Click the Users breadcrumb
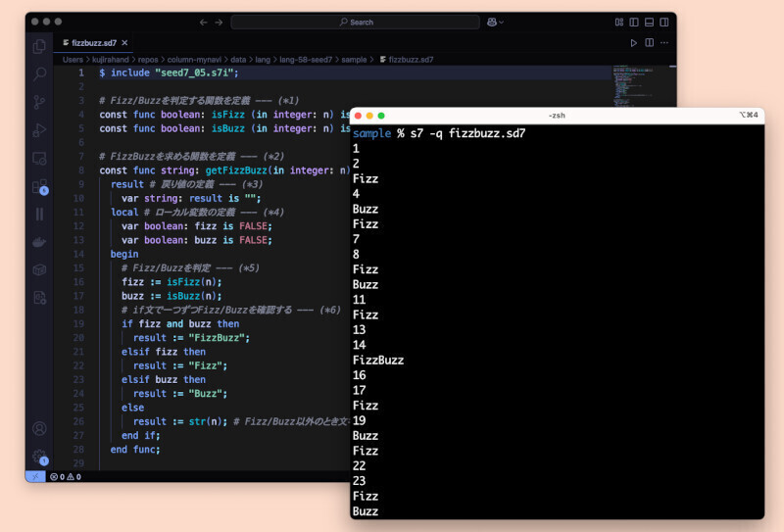 coord(73,60)
